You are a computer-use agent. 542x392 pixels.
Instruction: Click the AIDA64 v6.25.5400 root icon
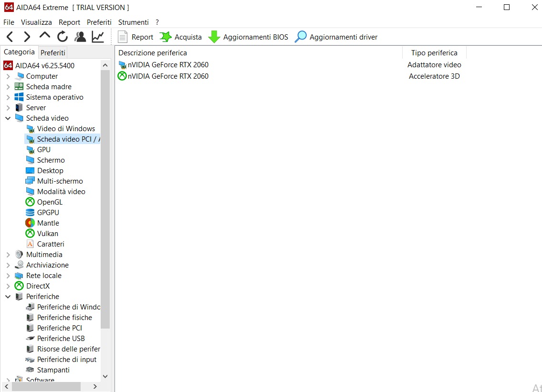click(x=8, y=65)
